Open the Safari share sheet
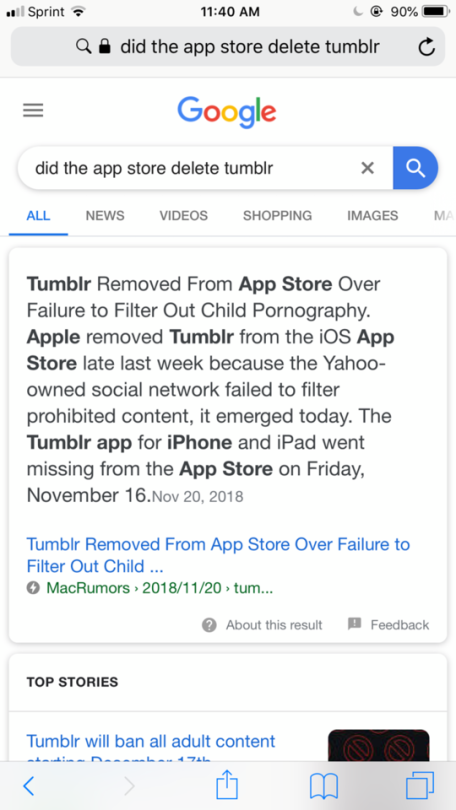456x810 pixels. coord(227,784)
